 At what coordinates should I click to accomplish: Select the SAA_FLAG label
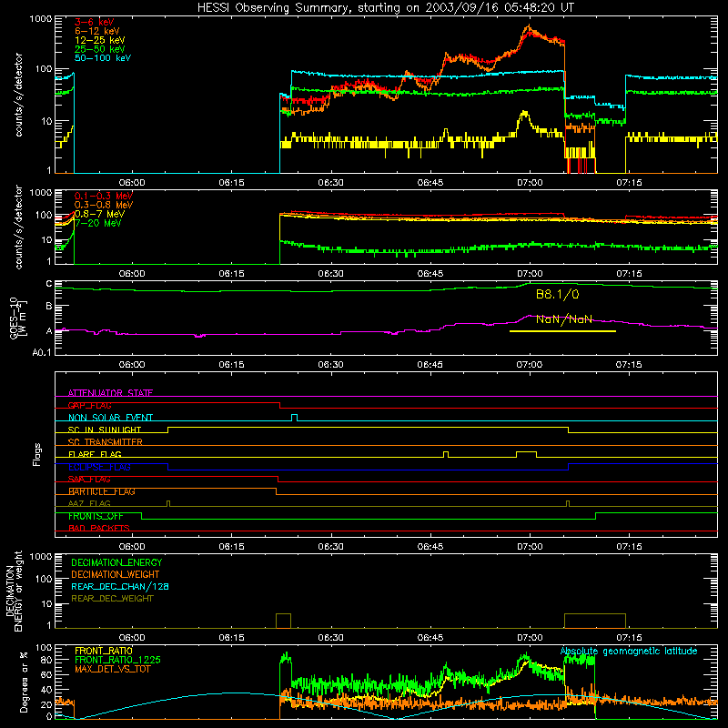pyautogui.click(x=89, y=479)
